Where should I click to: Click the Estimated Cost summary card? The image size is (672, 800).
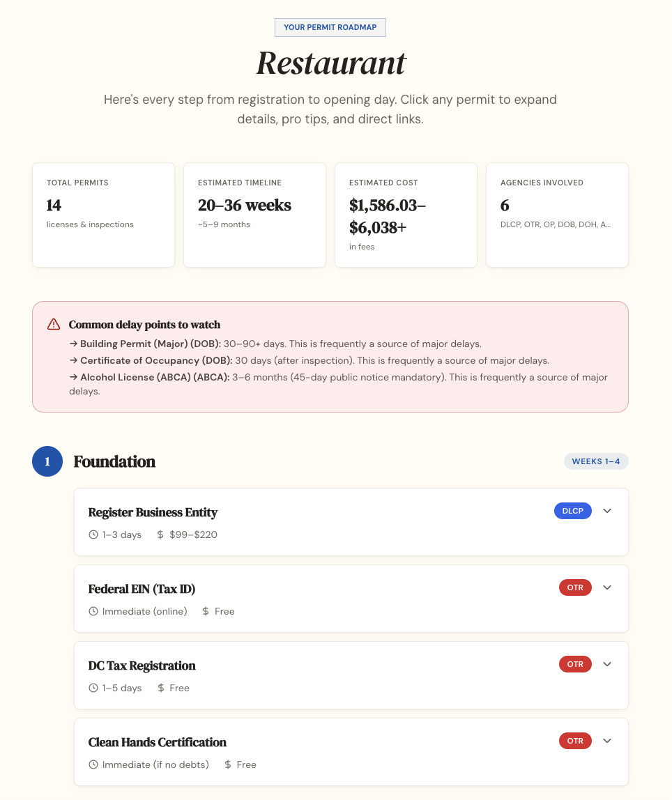click(x=406, y=215)
